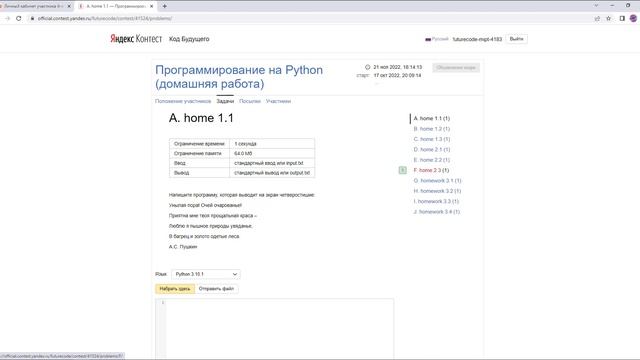
Task: Click the Выйти button
Action: [x=516, y=39]
